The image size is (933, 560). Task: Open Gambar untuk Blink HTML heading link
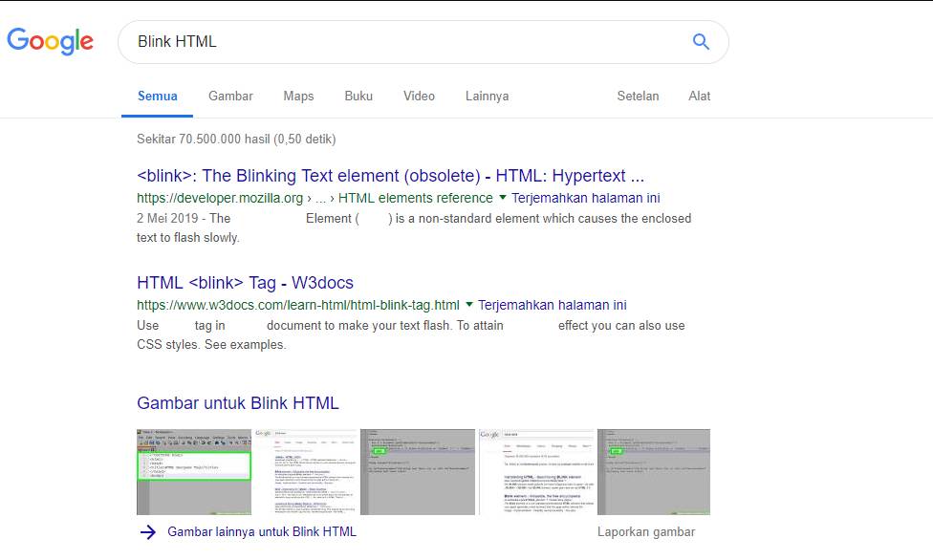click(x=238, y=403)
